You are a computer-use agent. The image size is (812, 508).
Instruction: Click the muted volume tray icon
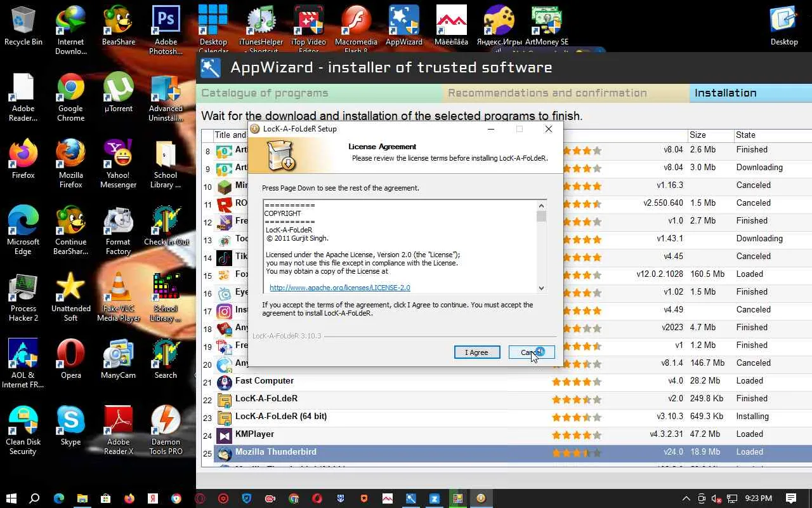pyautogui.click(x=716, y=498)
